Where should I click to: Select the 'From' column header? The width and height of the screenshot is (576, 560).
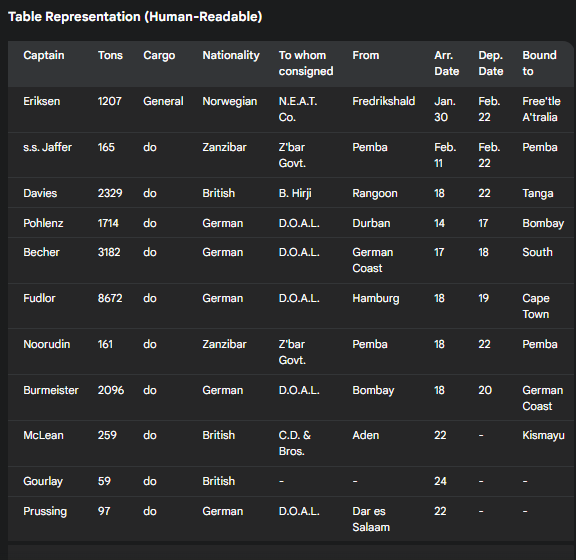366,55
